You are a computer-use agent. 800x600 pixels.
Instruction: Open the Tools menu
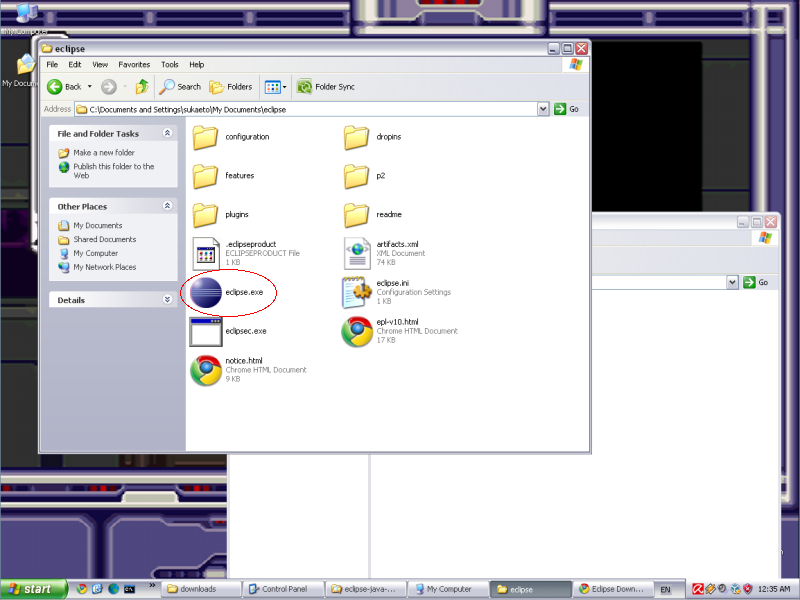(169, 65)
